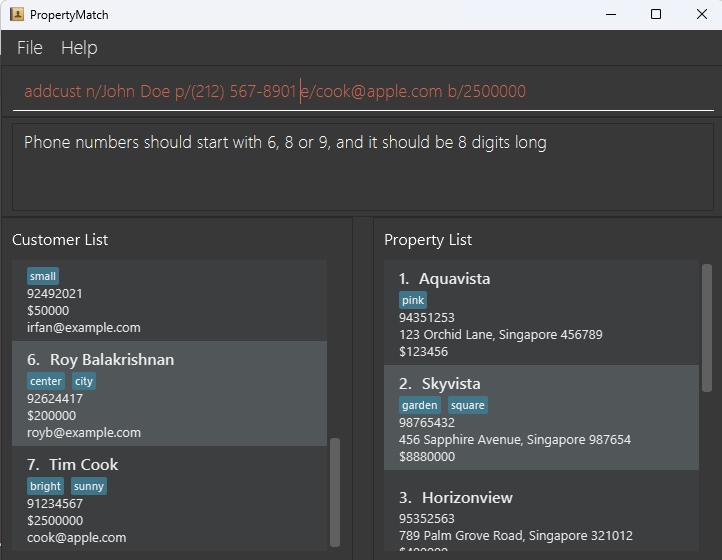This screenshot has height=560, width=722.
Task: Click the phone number error message box
Action: (363, 167)
